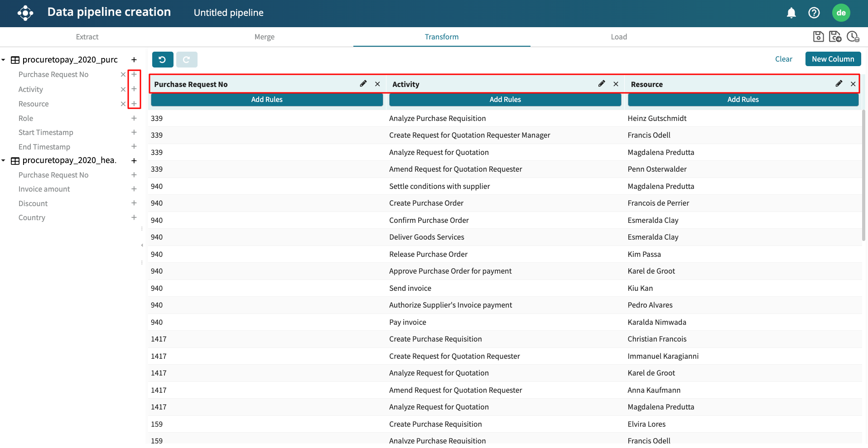Add the Country field with plus icon
Viewport: 868px width, 448px height.
(134, 217)
